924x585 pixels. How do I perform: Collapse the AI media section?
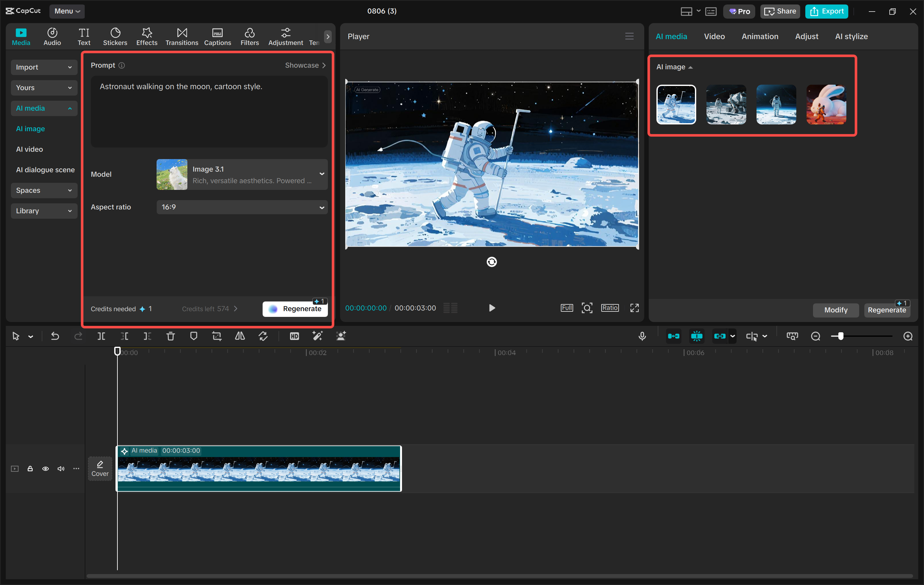pos(44,108)
